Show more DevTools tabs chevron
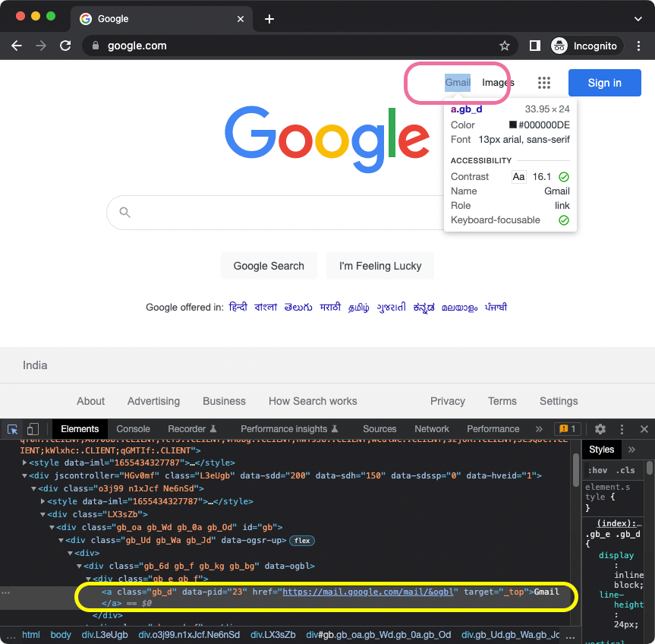The width and height of the screenshot is (655, 644). (539, 429)
